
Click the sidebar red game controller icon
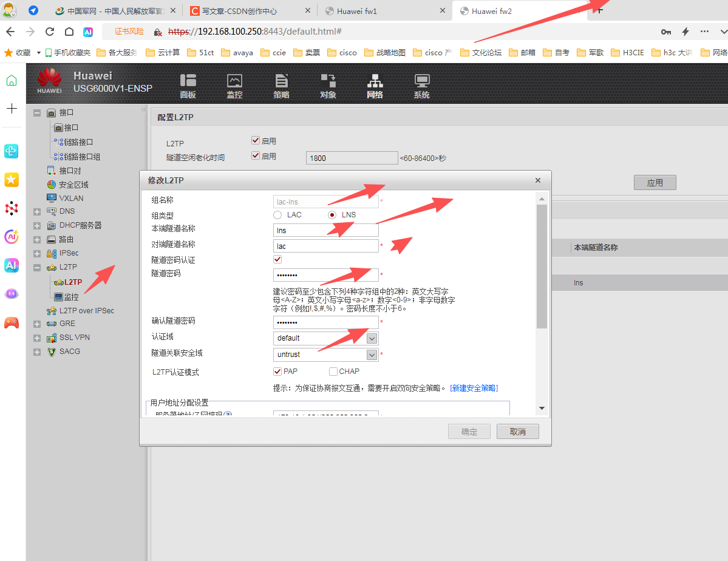(x=12, y=322)
